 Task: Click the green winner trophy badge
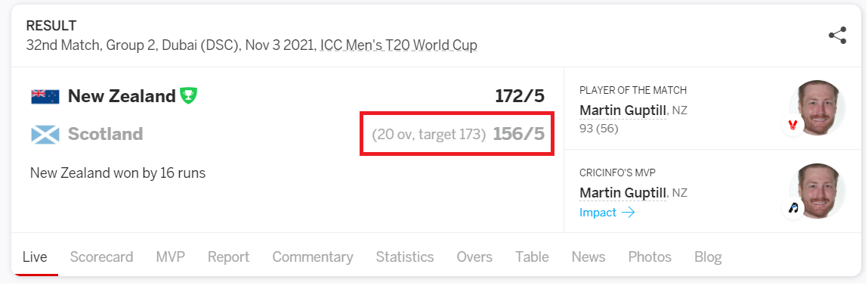(x=188, y=96)
